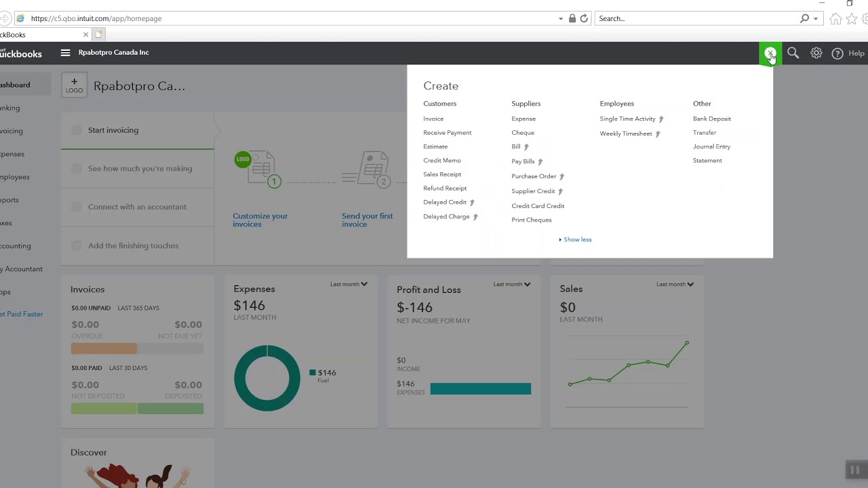This screenshot has height=488, width=868.
Task: Choose Bank Deposit under Other
Action: click(712, 119)
